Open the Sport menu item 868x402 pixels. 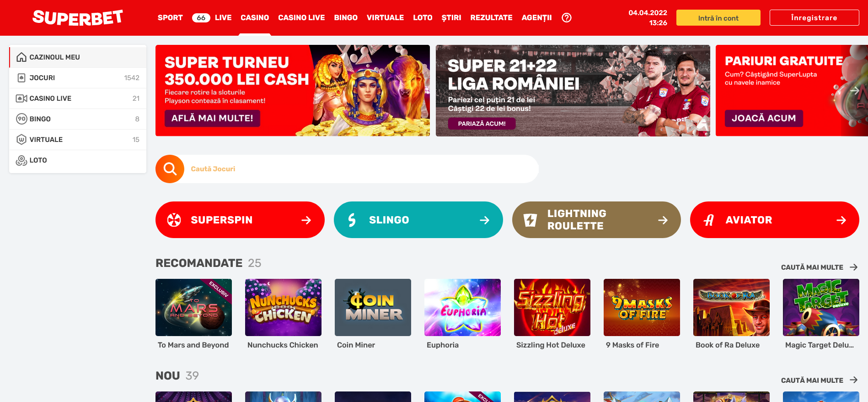point(170,18)
